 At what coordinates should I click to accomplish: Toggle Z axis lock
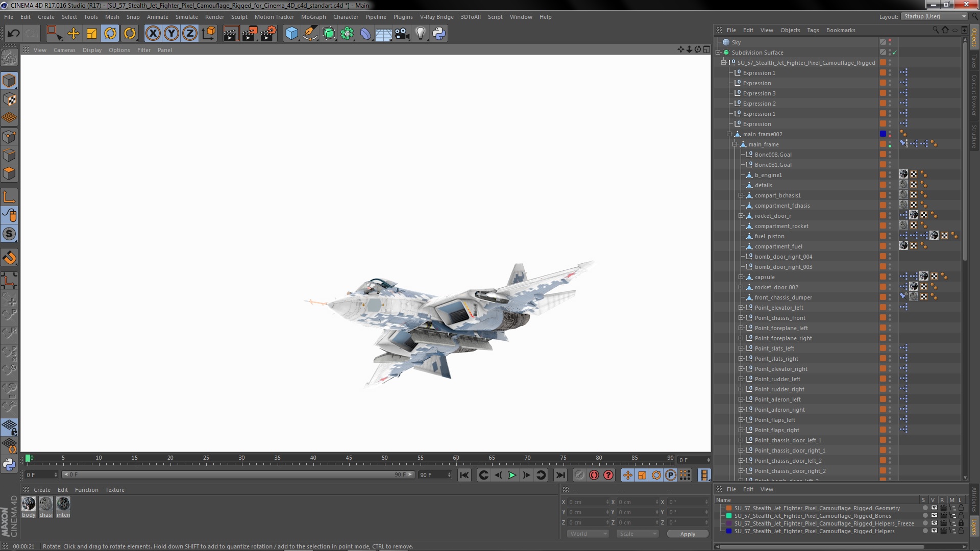pyautogui.click(x=190, y=34)
